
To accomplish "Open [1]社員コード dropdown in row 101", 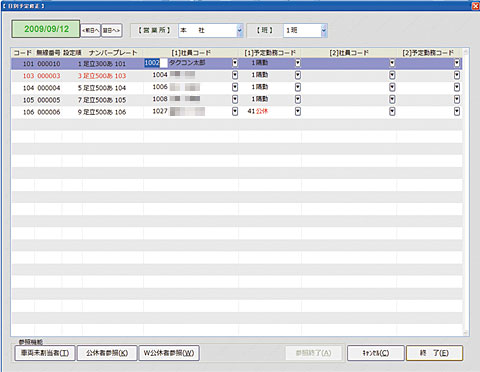I will pyautogui.click(x=235, y=63).
